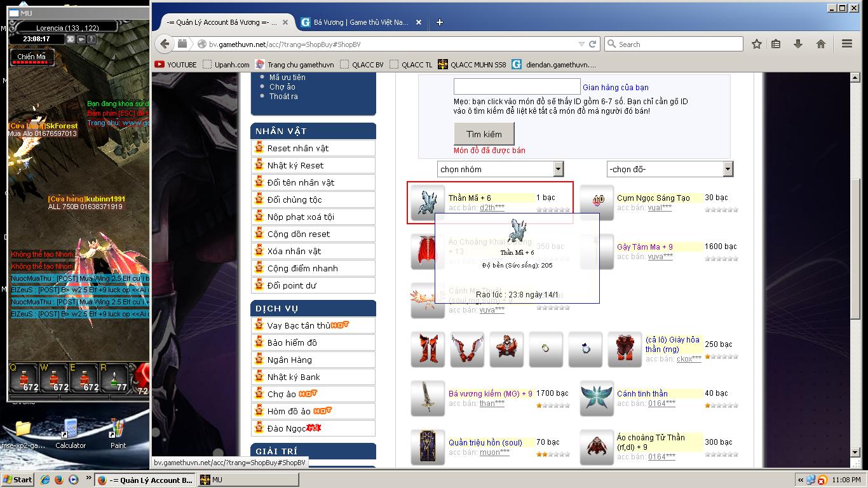Select Đổi point dư menu item
This screenshot has height=488, width=868.
pyautogui.click(x=313, y=285)
